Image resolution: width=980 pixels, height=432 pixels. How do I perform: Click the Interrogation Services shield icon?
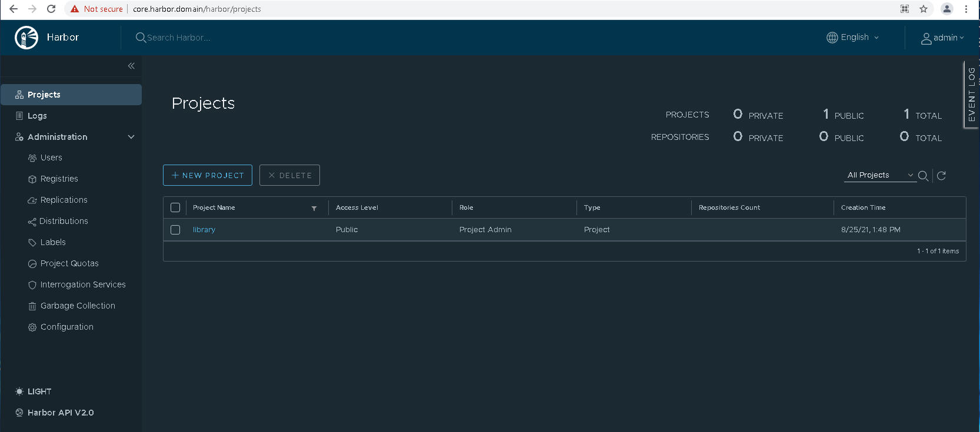point(32,285)
